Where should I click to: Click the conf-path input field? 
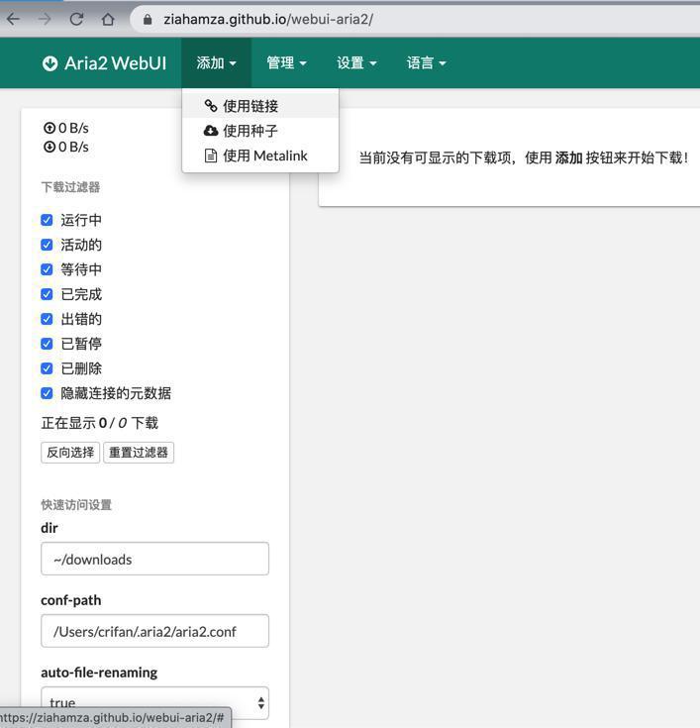[155, 631]
